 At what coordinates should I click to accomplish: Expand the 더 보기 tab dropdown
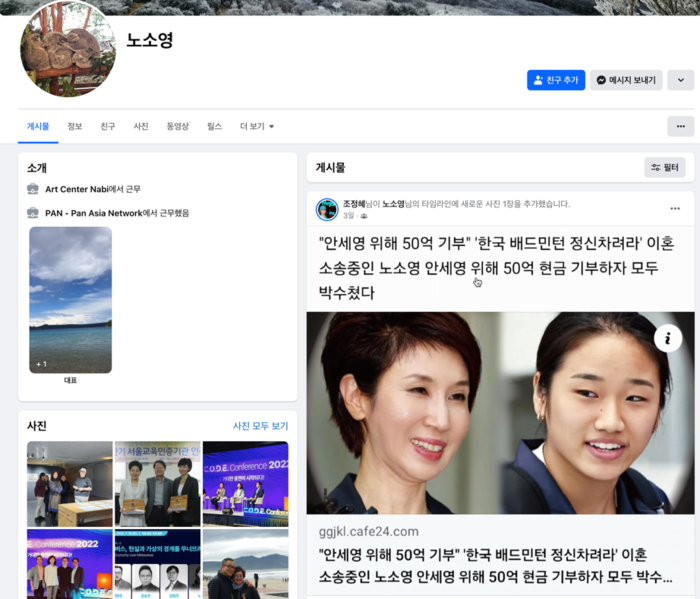point(257,127)
